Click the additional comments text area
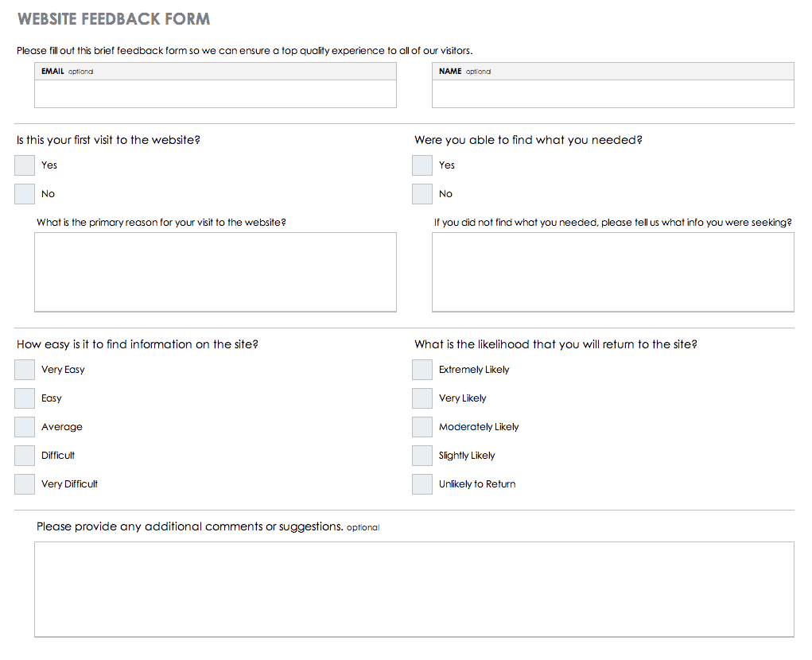This screenshot has width=812, height=660. [414, 588]
